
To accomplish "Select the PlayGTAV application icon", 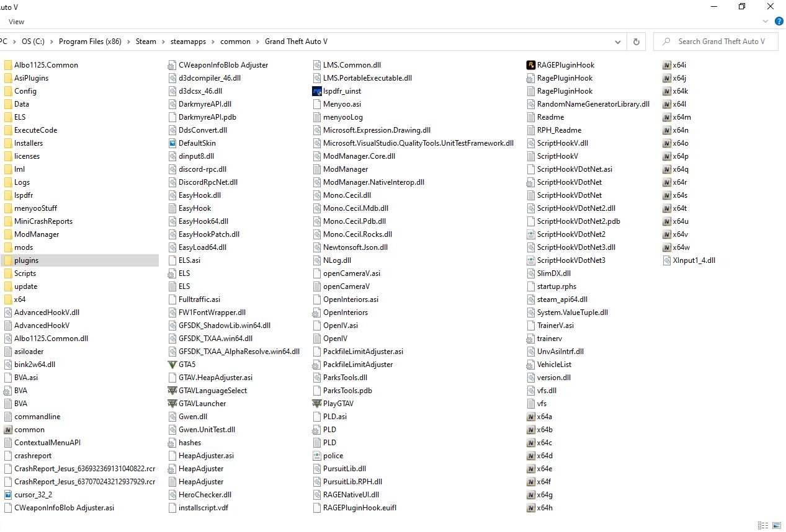I will point(317,404).
